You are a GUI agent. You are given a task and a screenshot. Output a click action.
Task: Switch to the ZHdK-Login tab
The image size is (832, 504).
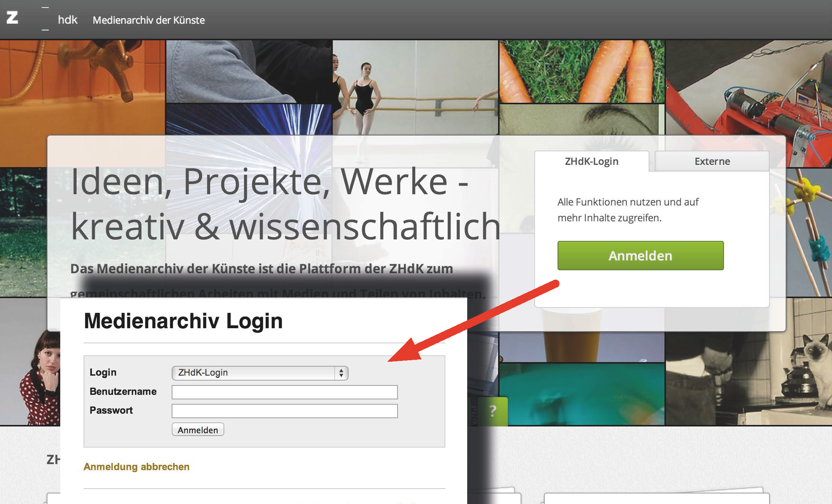pos(591,161)
